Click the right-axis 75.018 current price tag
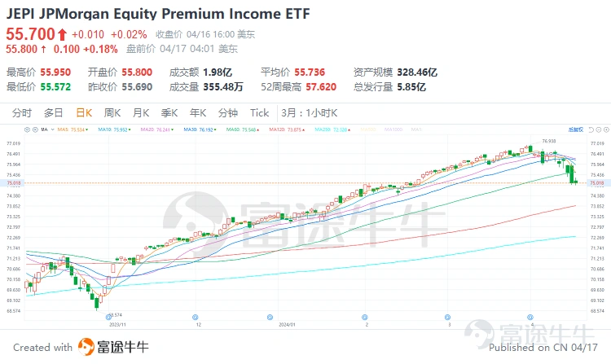The width and height of the screenshot is (611, 364). pyautogui.click(x=596, y=183)
